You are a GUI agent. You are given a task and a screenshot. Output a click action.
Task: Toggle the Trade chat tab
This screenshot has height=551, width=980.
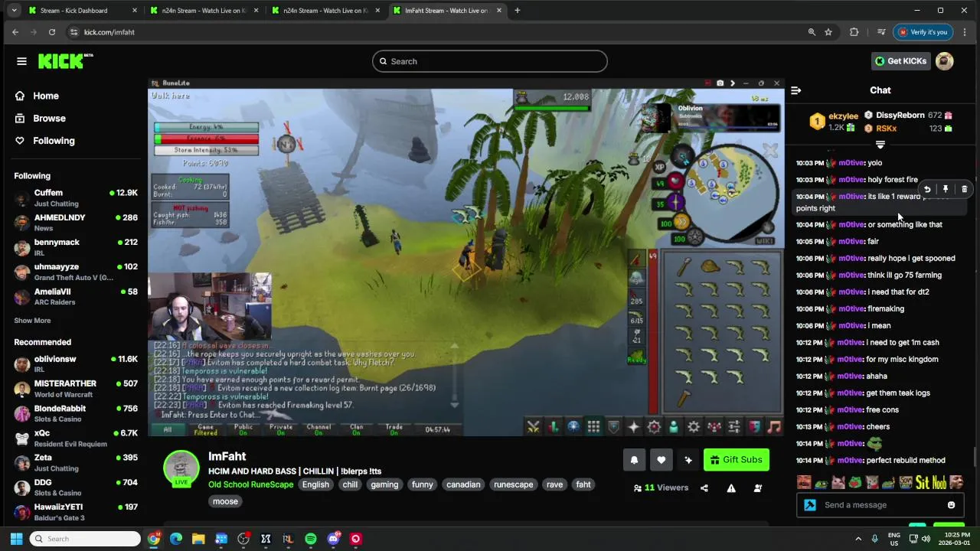coord(394,429)
